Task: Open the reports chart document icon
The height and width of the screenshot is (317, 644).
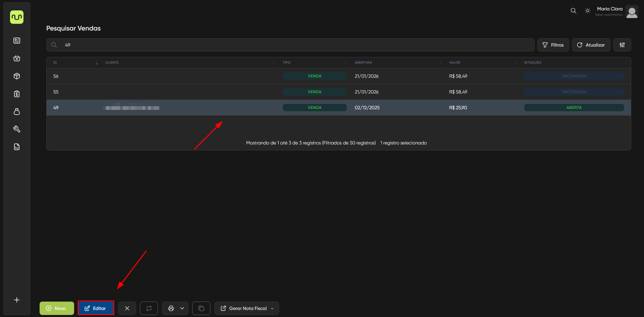Action: pos(17,147)
